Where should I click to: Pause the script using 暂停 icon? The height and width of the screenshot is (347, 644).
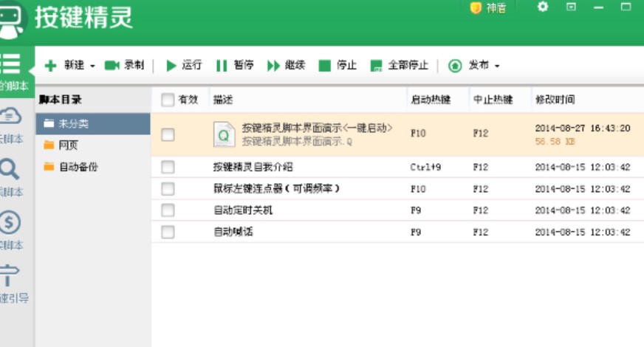coord(221,66)
